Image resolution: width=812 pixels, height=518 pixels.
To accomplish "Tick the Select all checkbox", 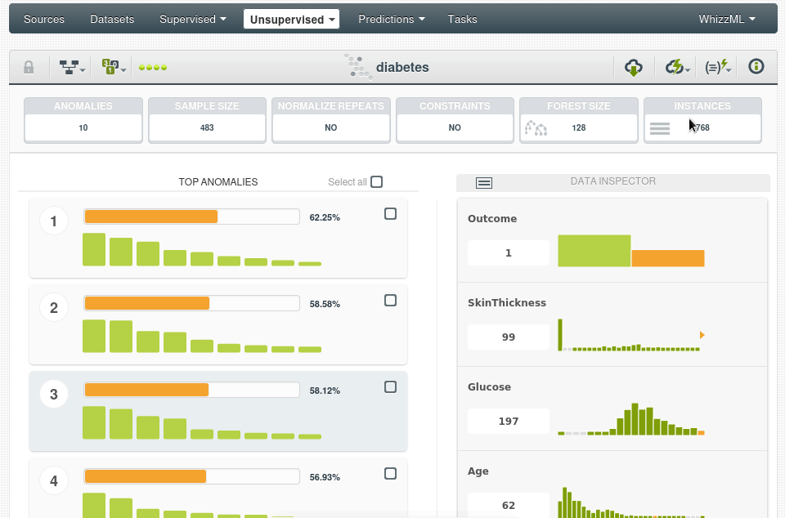I will point(376,182).
